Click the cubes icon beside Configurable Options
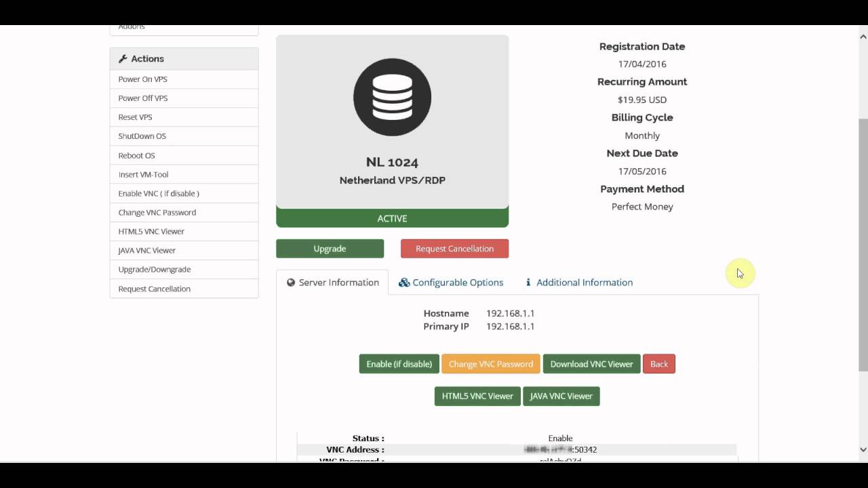Image resolution: width=868 pixels, height=488 pixels. pos(404,283)
